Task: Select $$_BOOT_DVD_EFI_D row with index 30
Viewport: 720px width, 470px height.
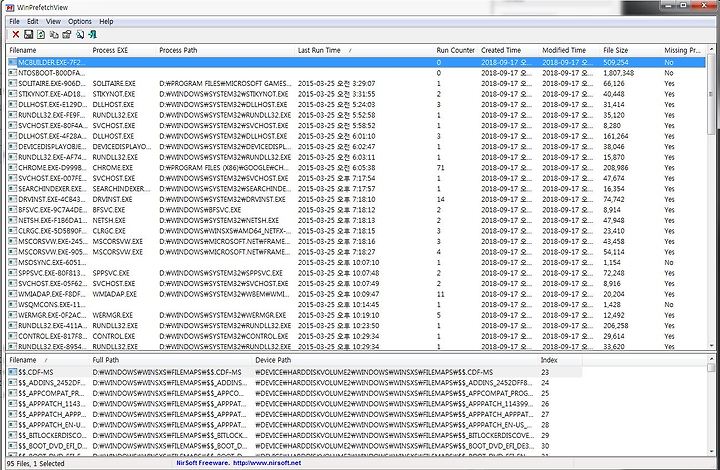Action: (295, 446)
